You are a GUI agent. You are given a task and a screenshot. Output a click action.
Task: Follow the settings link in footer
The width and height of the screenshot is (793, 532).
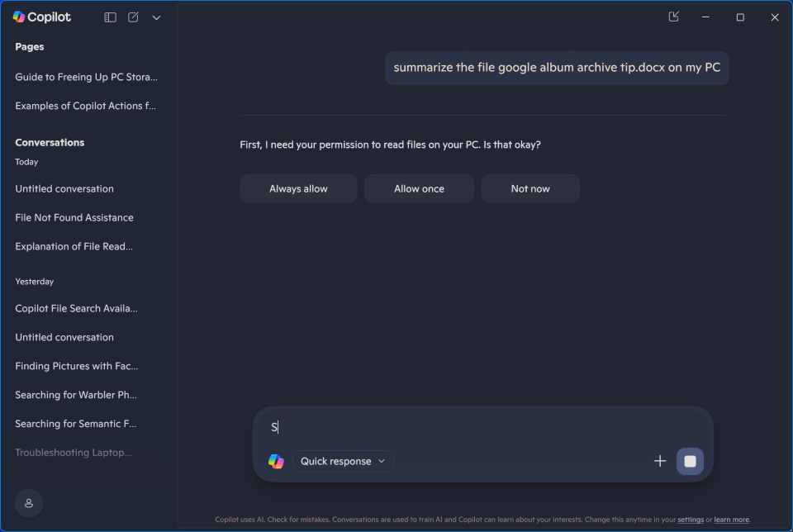click(691, 520)
